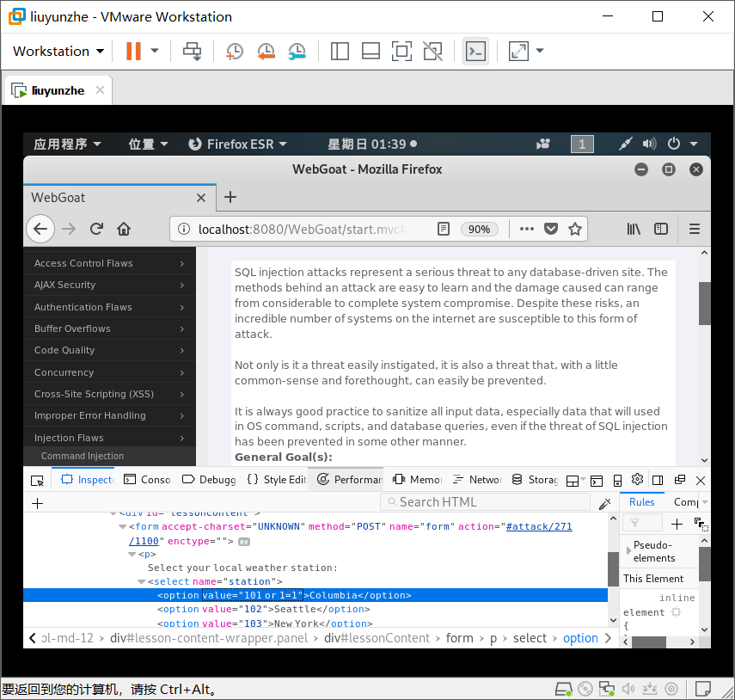Close the WebGoat browser tab
Screen dimensions: 735x700
point(201,198)
